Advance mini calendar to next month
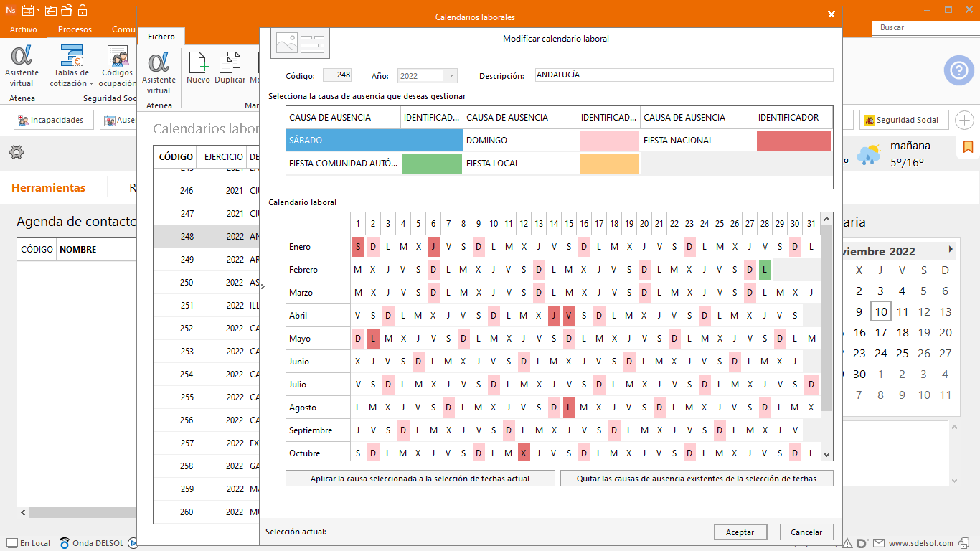 pos(951,250)
